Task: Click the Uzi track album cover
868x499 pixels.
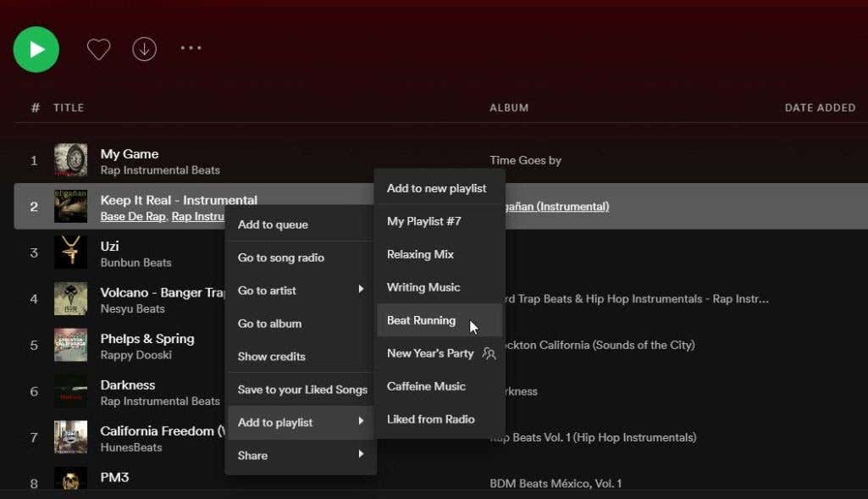Action: pos(70,252)
